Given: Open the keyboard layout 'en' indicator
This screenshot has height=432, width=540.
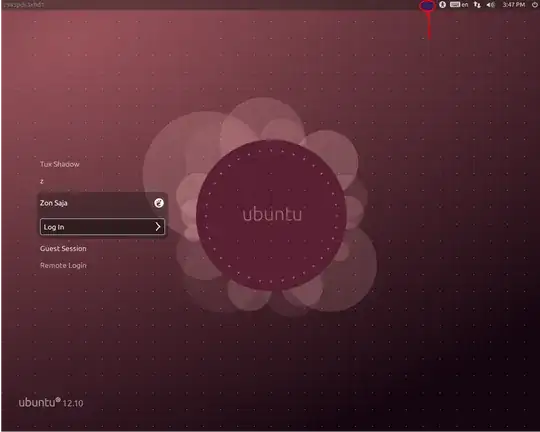Looking at the screenshot, I should click(459, 4).
